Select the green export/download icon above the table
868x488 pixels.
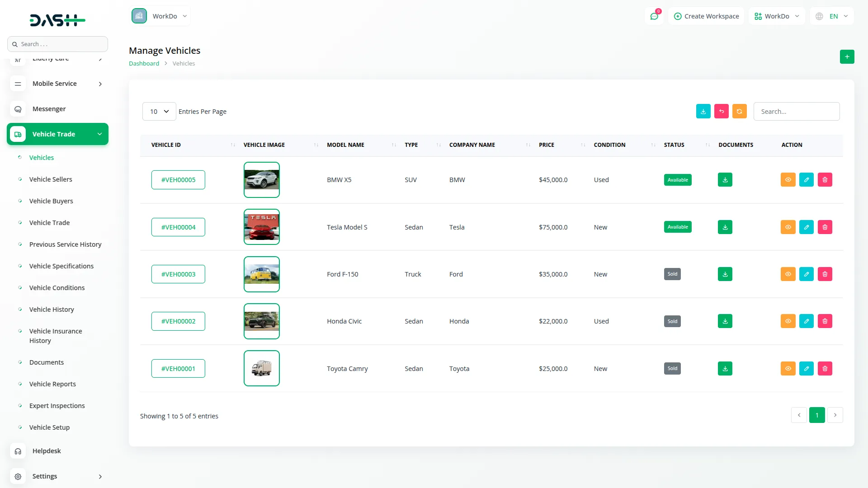tap(703, 111)
